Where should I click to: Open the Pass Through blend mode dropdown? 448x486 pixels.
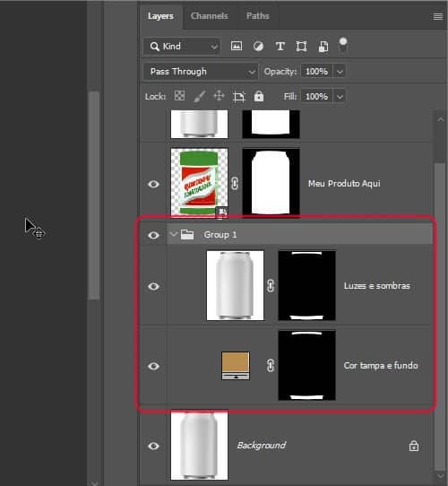(201, 72)
